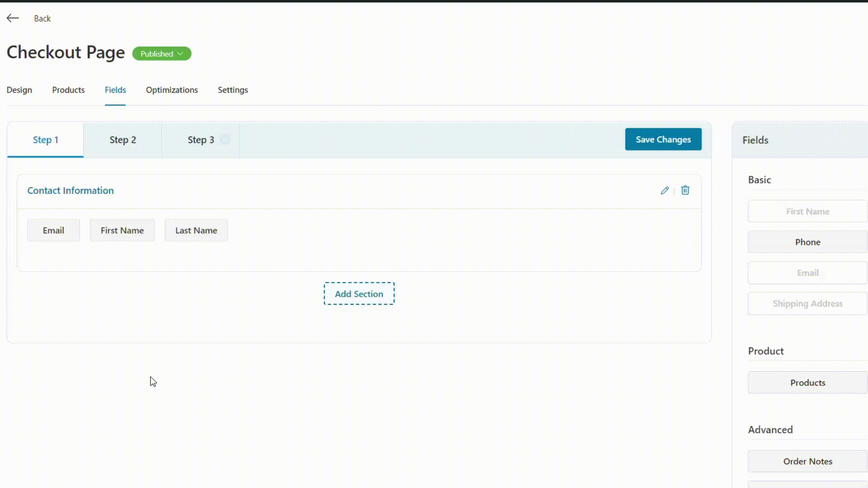
Task: Click the Basic group label
Action: [759, 180]
